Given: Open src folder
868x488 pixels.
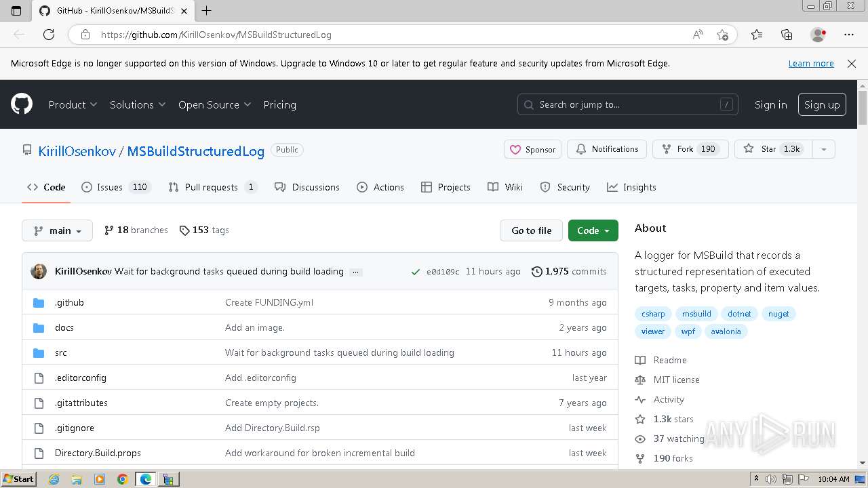Looking at the screenshot, I should pyautogui.click(x=61, y=352).
